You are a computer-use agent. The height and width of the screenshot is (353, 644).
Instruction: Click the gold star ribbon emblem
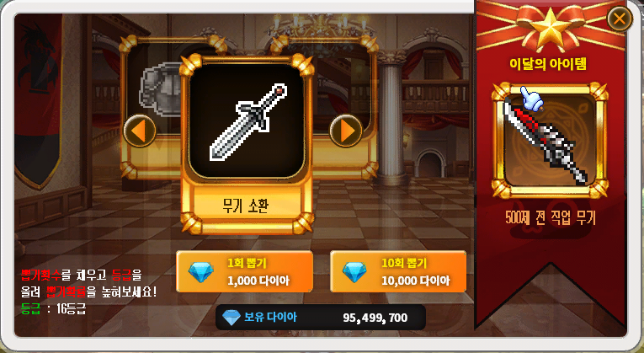[x=550, y=27]
